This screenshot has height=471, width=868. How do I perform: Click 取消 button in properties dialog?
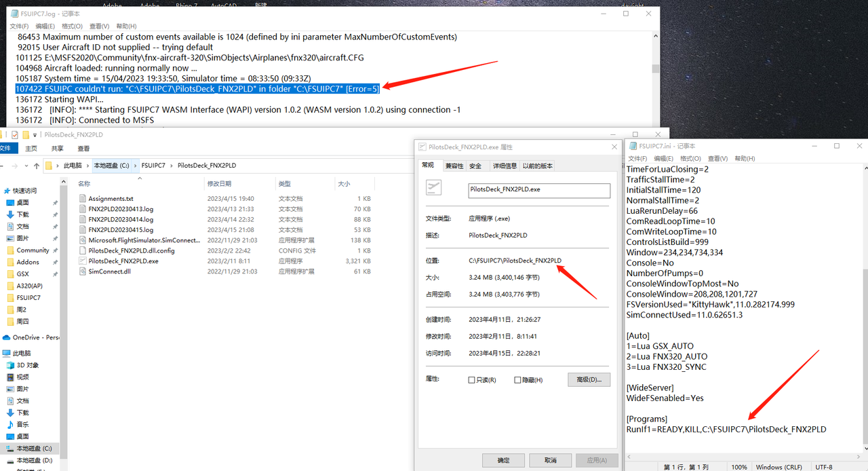(x=550, y=460)
